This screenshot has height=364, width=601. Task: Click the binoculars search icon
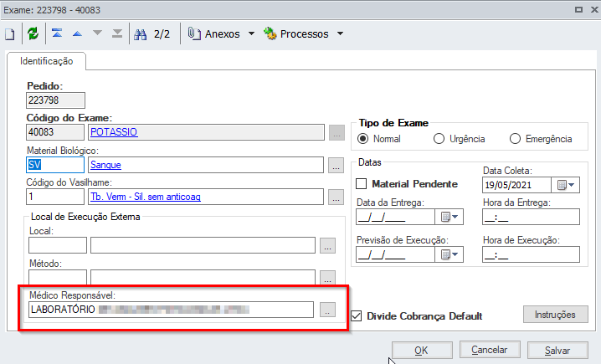point(141,34)
